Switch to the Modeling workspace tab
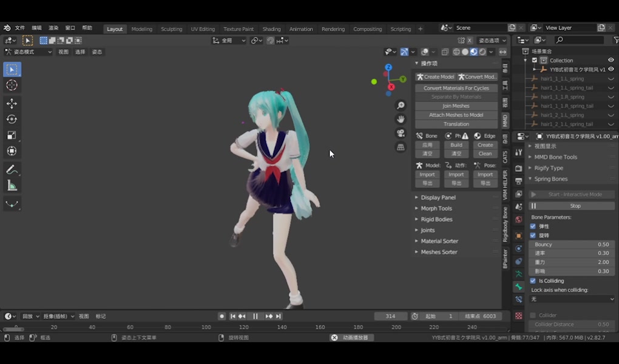Viewport: 619px width, 364px height. [x=142, y=29]
